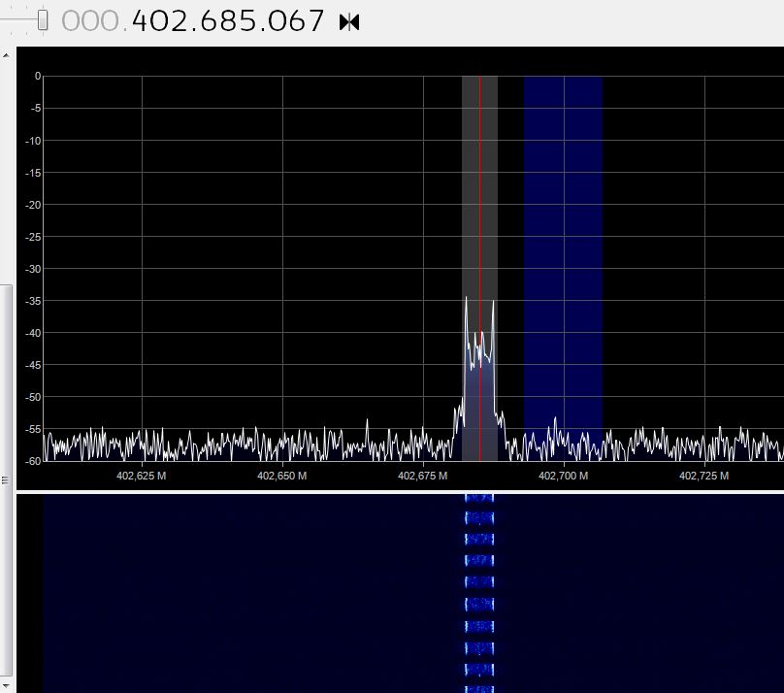This screenshot has height=693, width=784.
Task: Click the center tuning icon beside the frequency
Action: point(349,22)
